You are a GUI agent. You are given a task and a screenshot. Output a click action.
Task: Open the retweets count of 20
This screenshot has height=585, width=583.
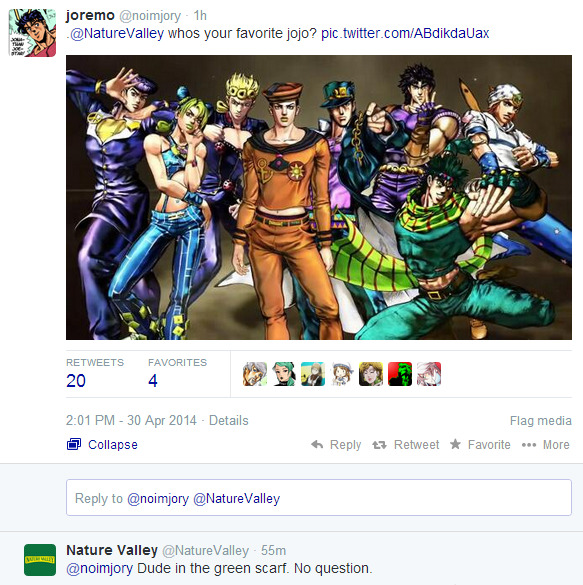pos(76,381)
